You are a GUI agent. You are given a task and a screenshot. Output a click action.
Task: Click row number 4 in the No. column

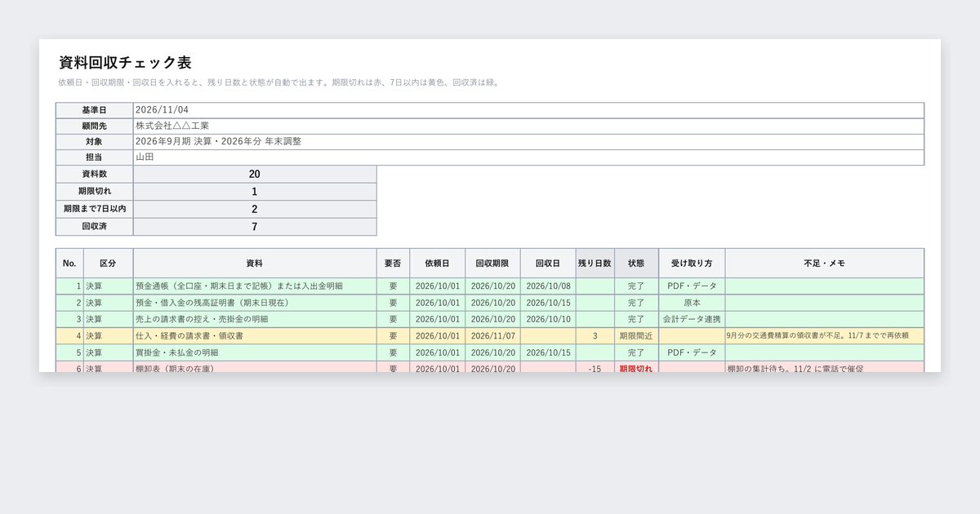tap(69, 336)
